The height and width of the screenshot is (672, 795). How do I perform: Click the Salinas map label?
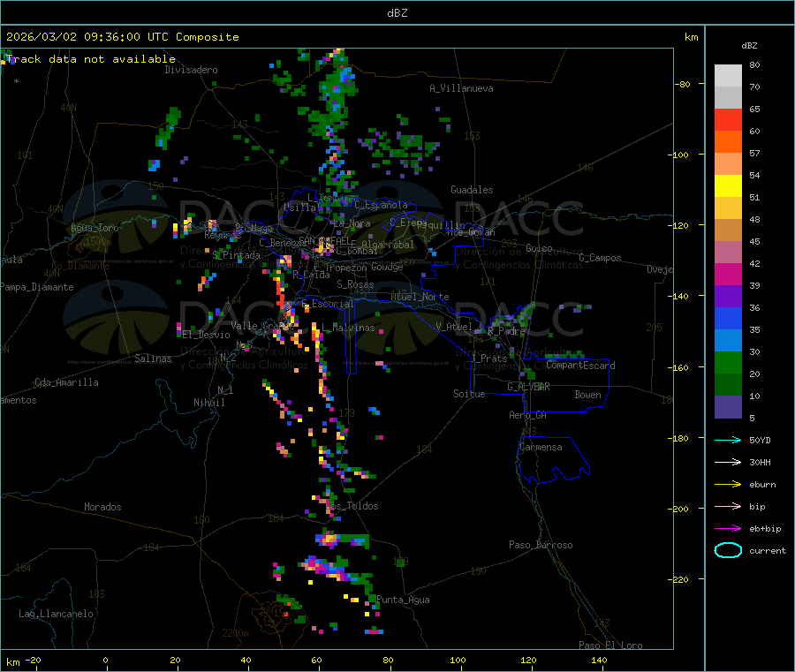153,359
